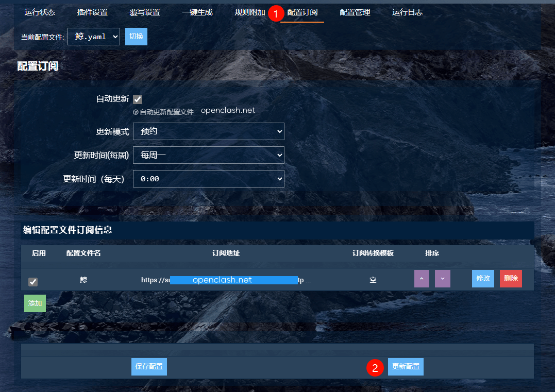Go to the 覆写设置 tab
The height and width of the screenshot is (392, 555).
[x=145, y=12]
